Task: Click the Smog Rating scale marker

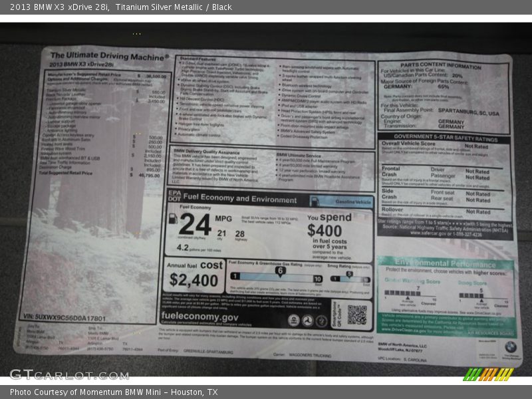Action: [348, 273]
